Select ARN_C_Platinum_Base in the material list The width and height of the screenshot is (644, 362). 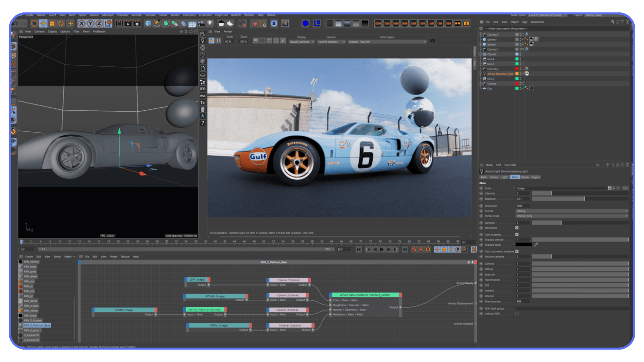(x=37, y=325)
